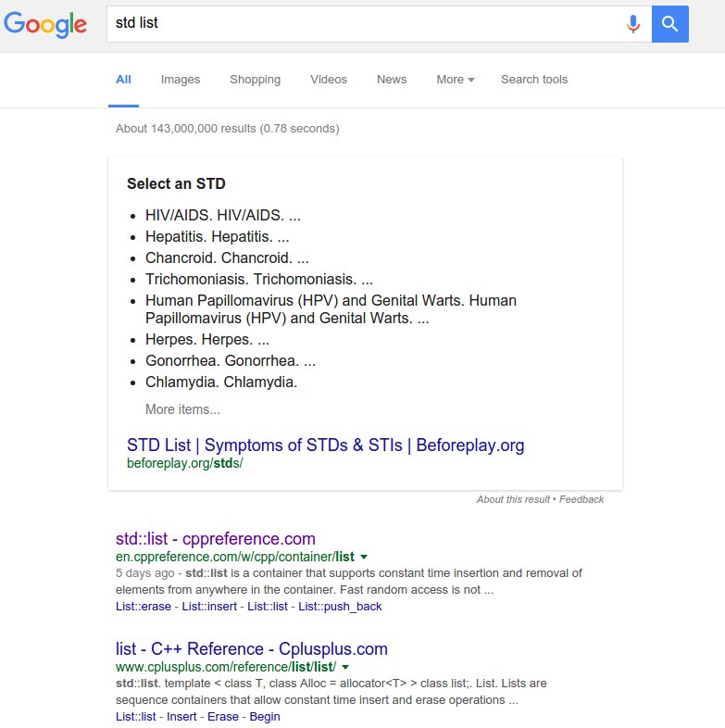Click the 'Chancroid. Chancroid.' list item
Screen dimensions: 725x728
(227, 258)
